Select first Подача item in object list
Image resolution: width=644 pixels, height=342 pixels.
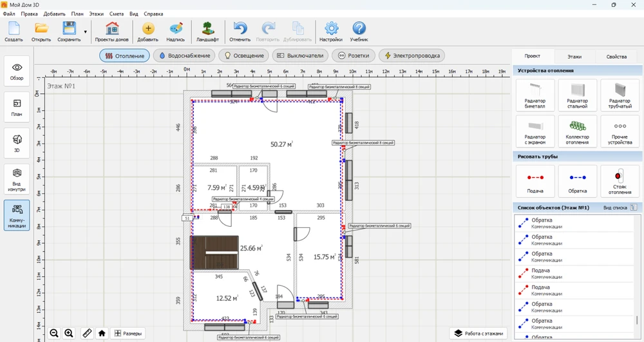coord(540,274)
